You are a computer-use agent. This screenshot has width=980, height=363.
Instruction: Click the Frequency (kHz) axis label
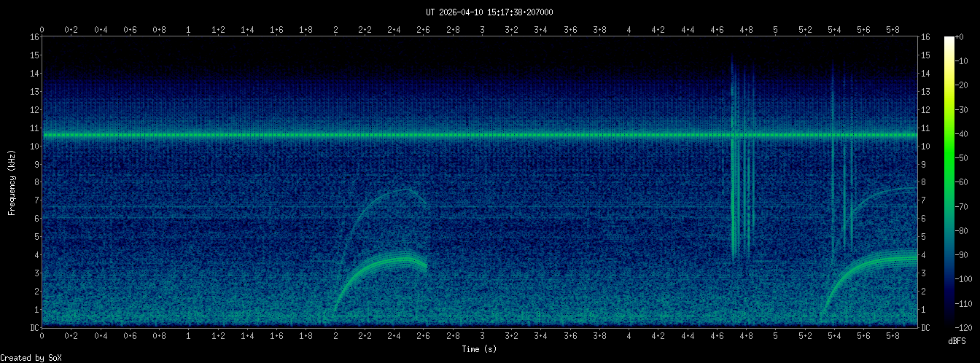pos(12,181)
